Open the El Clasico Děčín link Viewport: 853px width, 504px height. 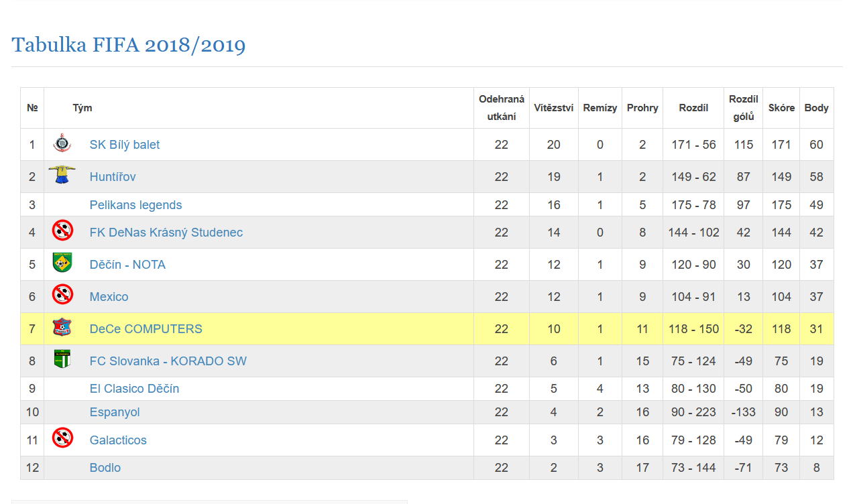click(x=134, y=389)
